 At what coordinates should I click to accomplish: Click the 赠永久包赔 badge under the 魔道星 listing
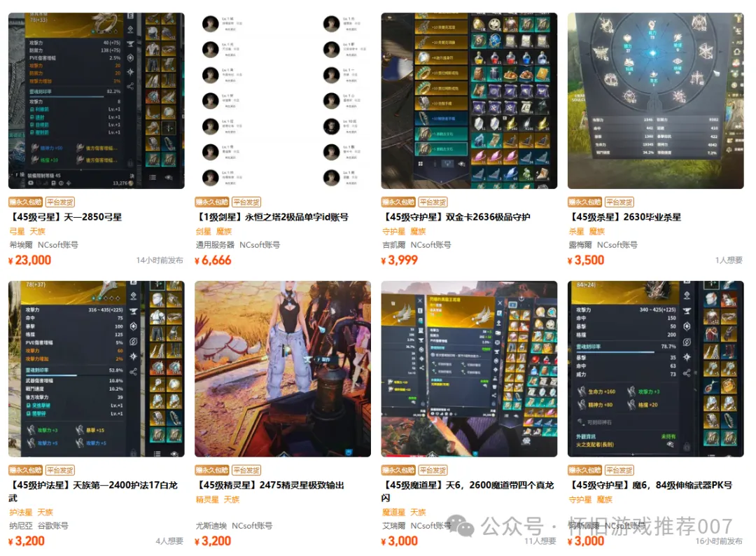tap(398, 470)
